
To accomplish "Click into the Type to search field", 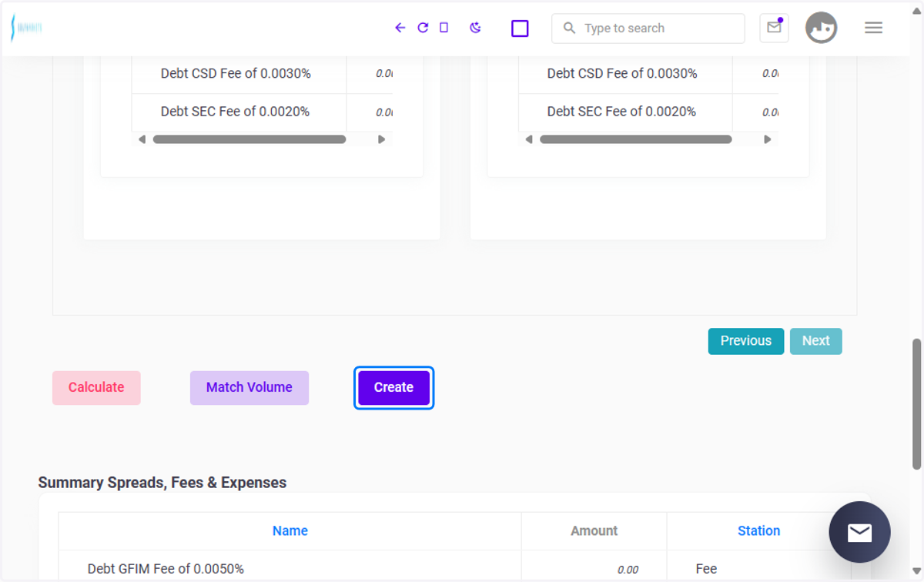I will (648, 28).
